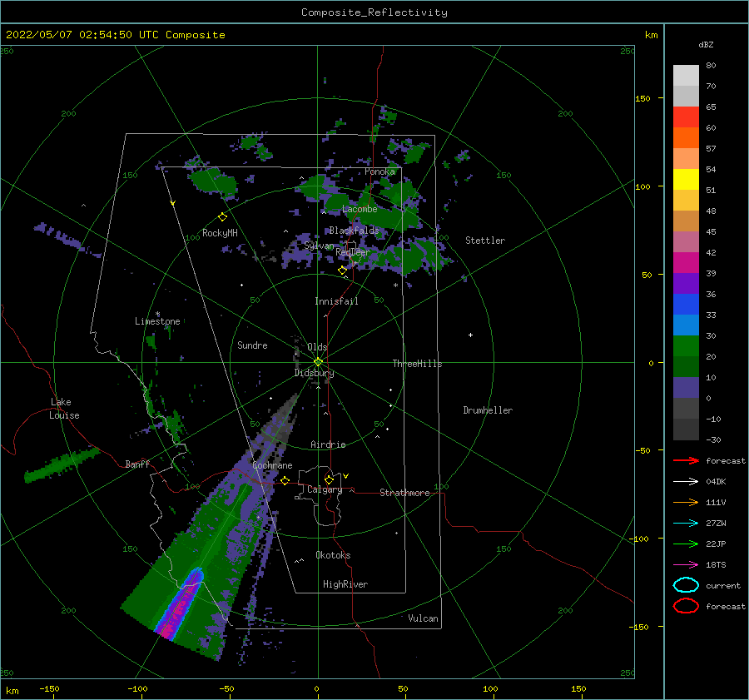749x700 pixels.
Task: Click the green elongated echo west of Banff
Action: click(61, 464)
